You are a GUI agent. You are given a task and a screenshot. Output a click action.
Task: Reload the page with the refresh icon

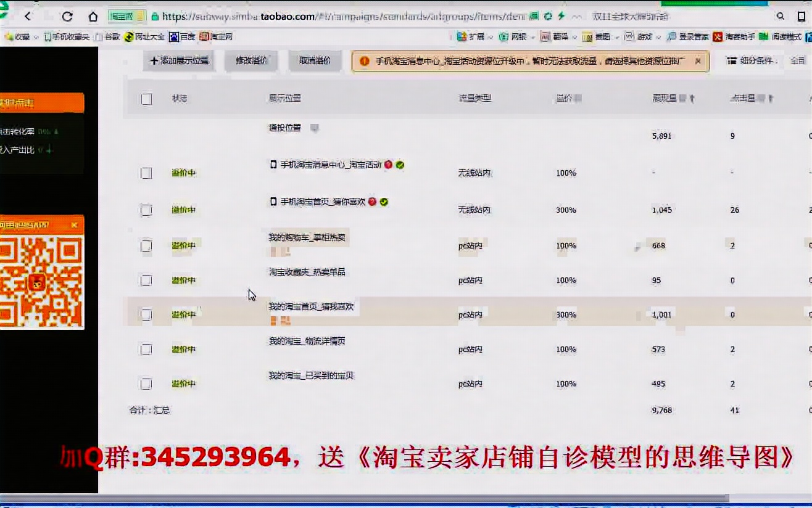point(67,17)
